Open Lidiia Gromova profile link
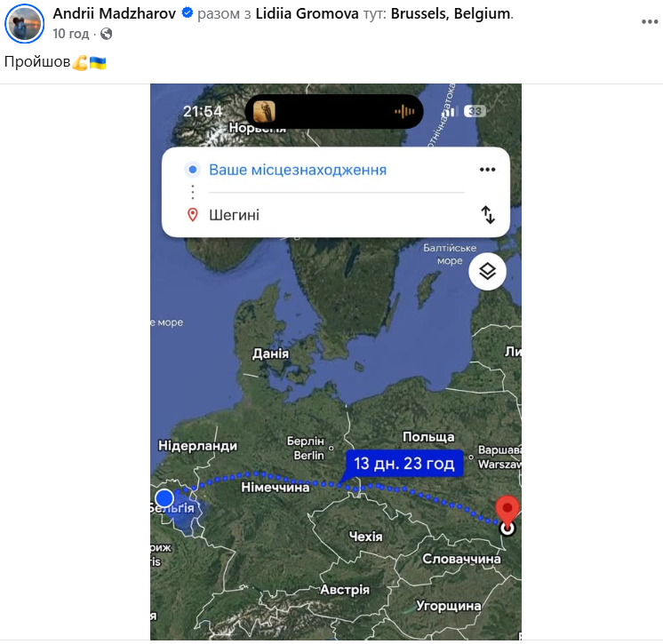 coord(307,13)
